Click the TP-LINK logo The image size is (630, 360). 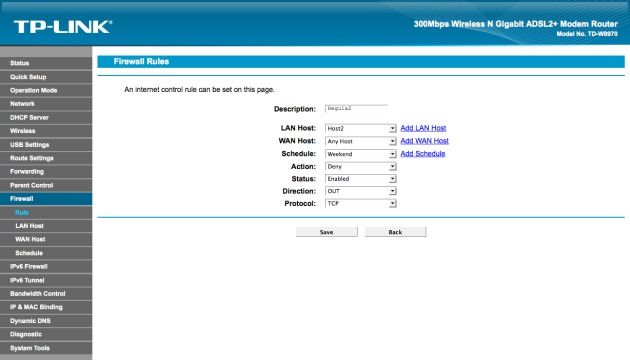click(63, 27)
